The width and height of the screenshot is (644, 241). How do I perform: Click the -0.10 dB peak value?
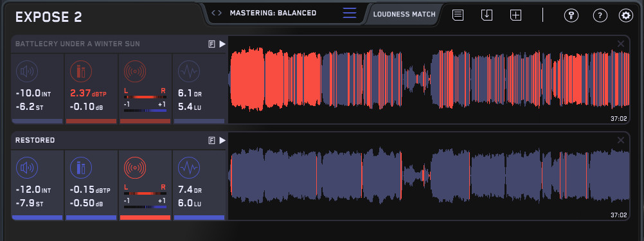coord(86,107)
